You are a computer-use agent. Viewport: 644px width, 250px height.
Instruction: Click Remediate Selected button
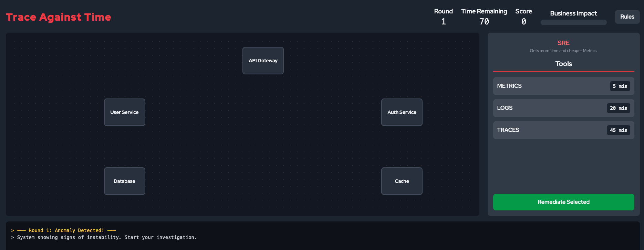coord(563,202)
